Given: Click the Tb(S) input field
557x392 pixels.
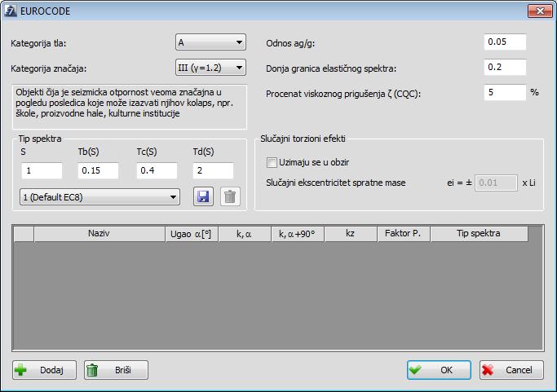Looking at the screenshot, I should pyautogui.click(x=98, y=171).
